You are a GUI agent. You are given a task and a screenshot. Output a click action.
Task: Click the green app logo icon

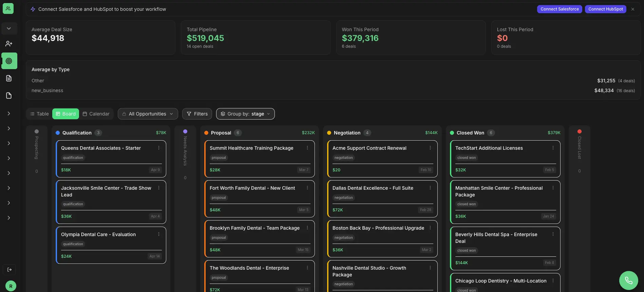pos(8,8)
